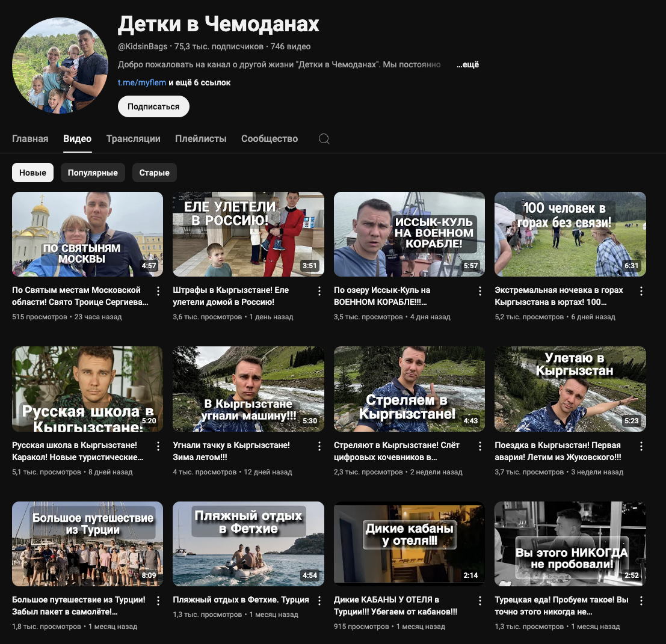
Task: Click '915 просмотров • 1 месяц назад' text
Action: (389, 627)
